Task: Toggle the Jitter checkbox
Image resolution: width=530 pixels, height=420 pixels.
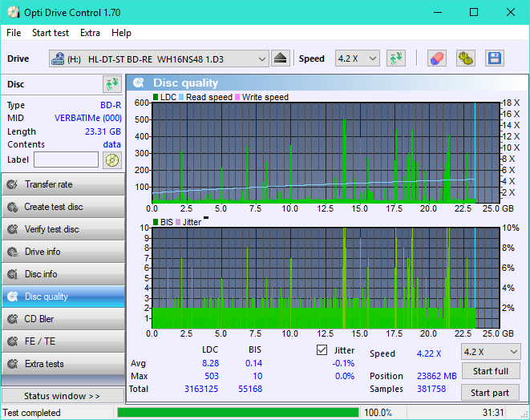Action: point(322,350)
